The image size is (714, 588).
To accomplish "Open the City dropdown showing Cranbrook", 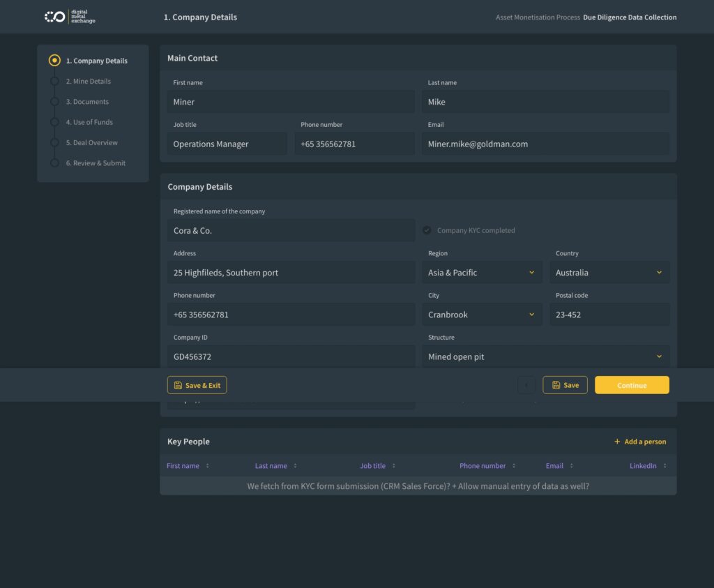I will coord(482,315).
